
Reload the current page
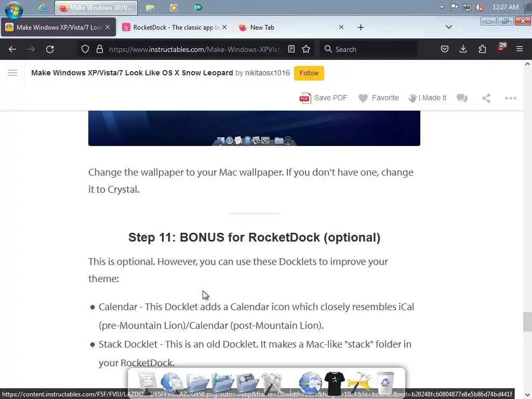click(x=50, y=49)
